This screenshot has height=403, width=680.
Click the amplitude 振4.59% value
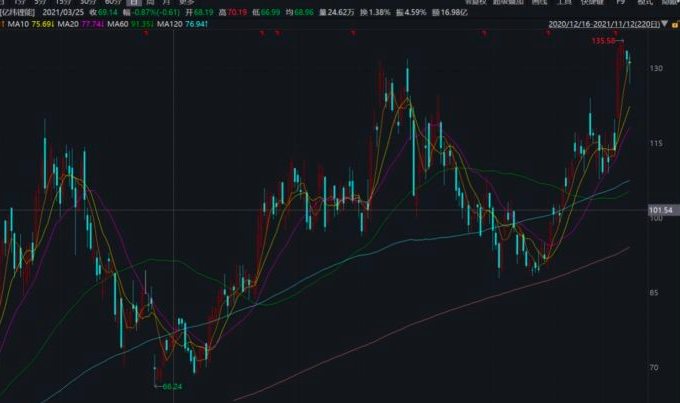tap(411, 12)
